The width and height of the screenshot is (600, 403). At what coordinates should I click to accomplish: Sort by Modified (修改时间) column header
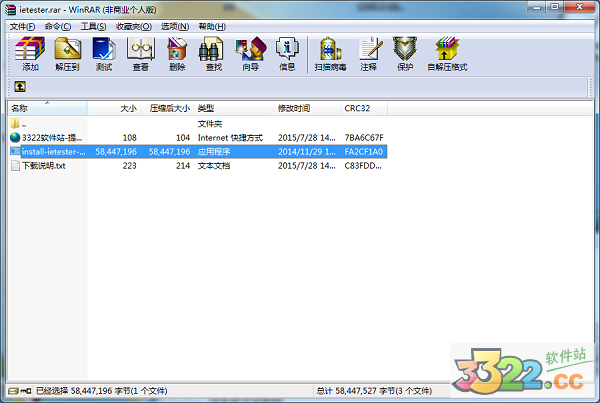[307, 108]
